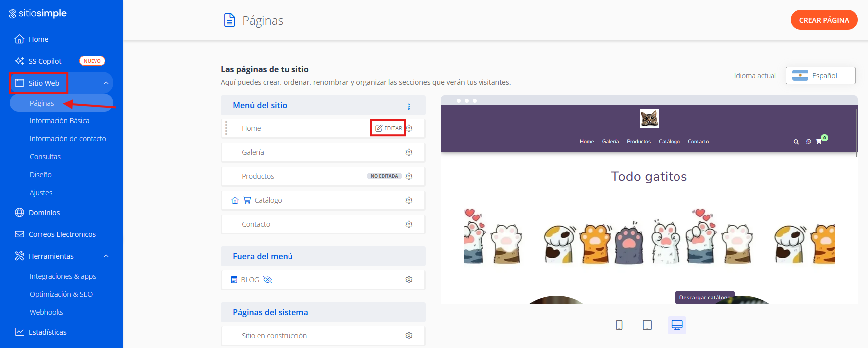Image resolution: width=868 pixels, height=348 pixels.
Task: Open Optimización & SEO sidebar item
Action: [x=61, y=294]
